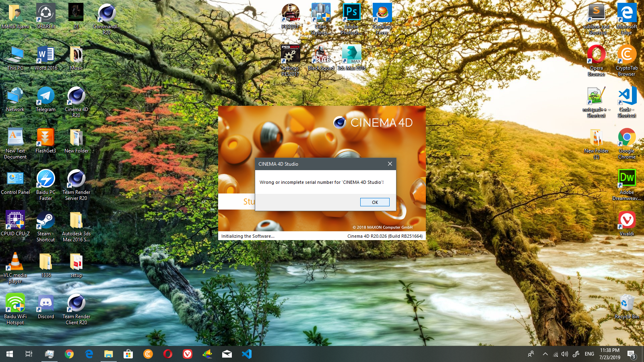
Task: Select the Discord desktop icon
Action: click(46, 306)
